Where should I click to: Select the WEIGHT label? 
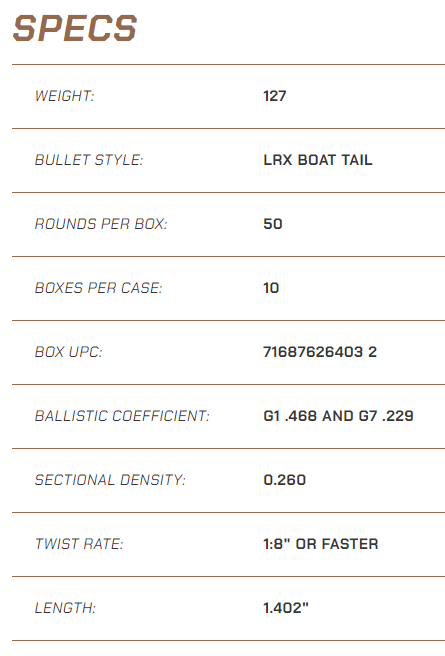(x=65, y=96)
